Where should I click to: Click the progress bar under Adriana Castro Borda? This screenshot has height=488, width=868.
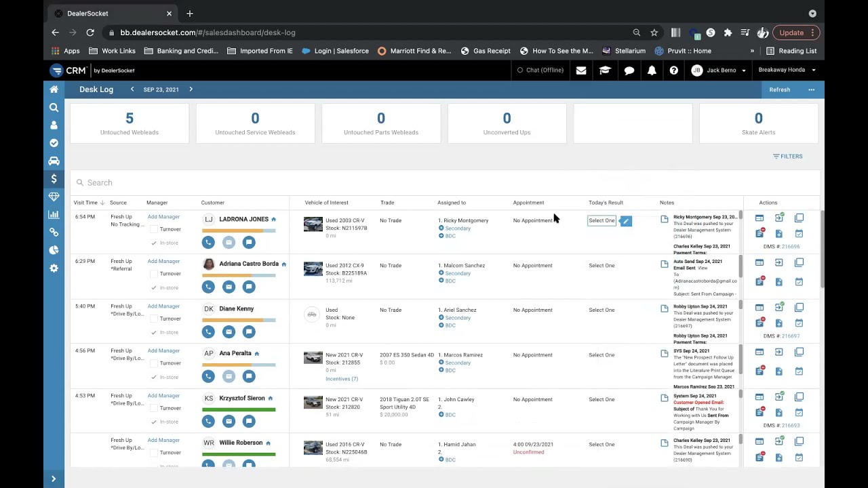239,275
